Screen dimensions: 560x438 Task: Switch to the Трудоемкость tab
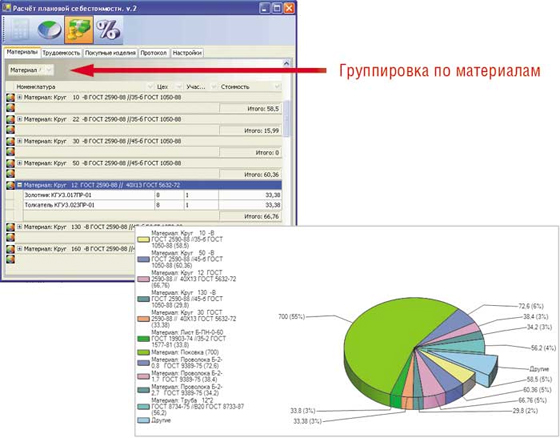pyautogui.click(x=61, y=53)
